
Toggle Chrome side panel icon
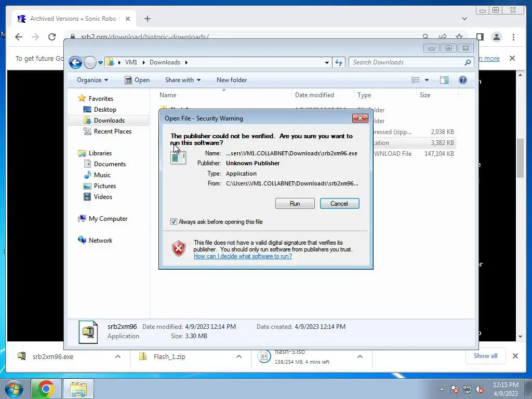(x=480, y=37)
